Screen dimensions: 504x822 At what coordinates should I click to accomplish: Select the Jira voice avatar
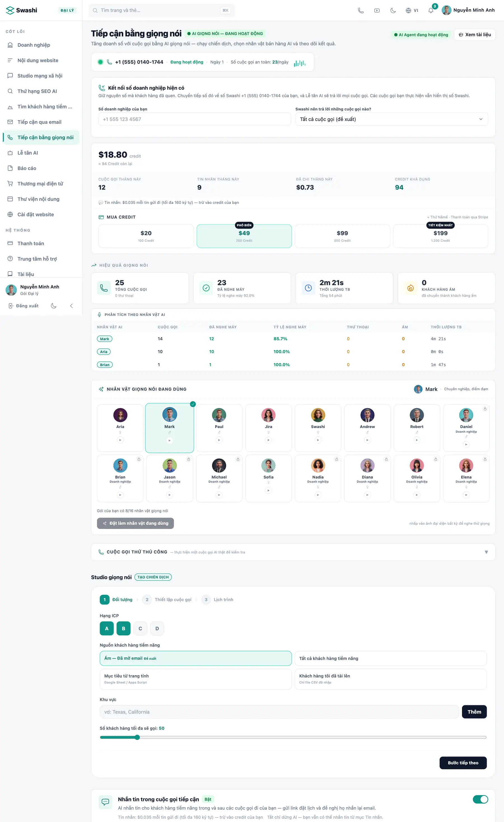click(x=268, y=415)
